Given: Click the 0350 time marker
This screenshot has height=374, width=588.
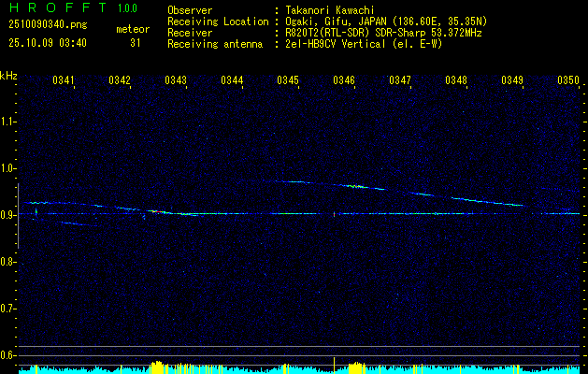Looking at the screenshot, I should coord(568,81).
